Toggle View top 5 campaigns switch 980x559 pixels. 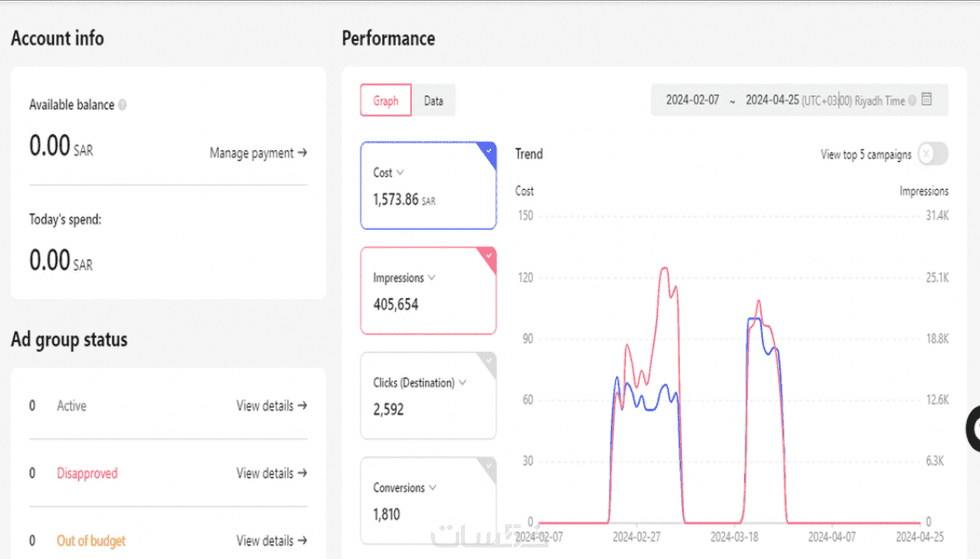933,154
